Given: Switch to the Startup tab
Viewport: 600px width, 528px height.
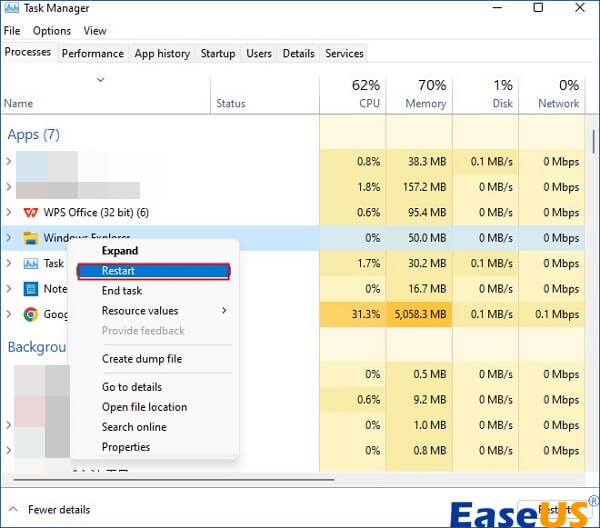Looking at the screenshot, I should pos(218,54).
